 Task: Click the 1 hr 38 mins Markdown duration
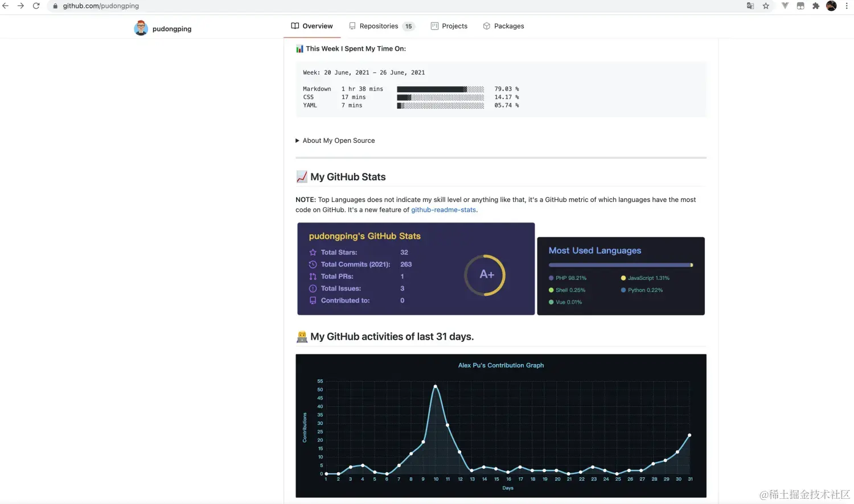pyautogui.click(x=362, y=89)
